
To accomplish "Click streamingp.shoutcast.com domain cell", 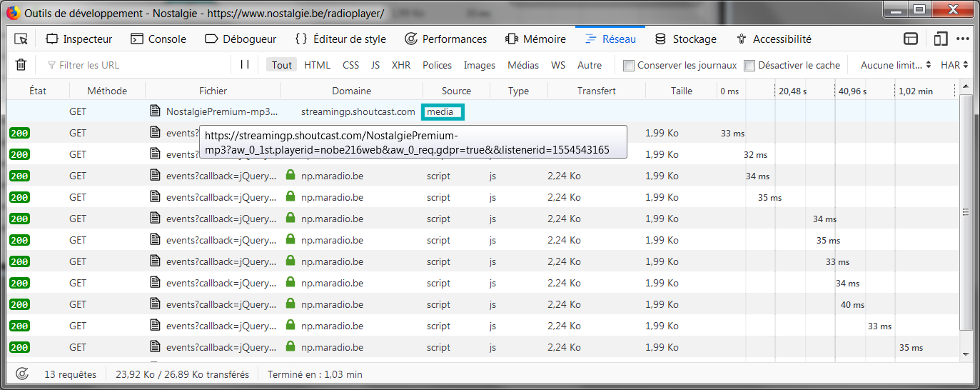I will (x=358, y=112).
